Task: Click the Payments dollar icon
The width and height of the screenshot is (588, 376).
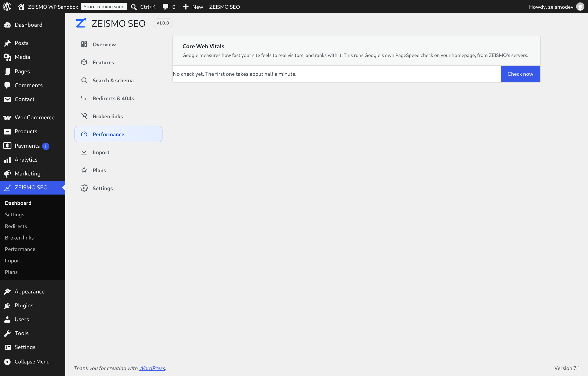Action: coord(7,145)
